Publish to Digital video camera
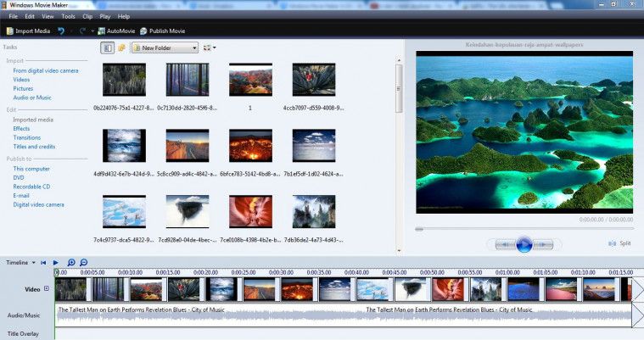644x340 pixels. pyautogui.click(x=39, y=205)
